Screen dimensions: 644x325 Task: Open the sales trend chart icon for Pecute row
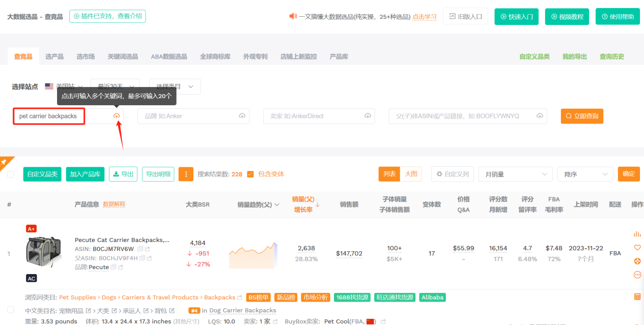[x=637, y=234]
